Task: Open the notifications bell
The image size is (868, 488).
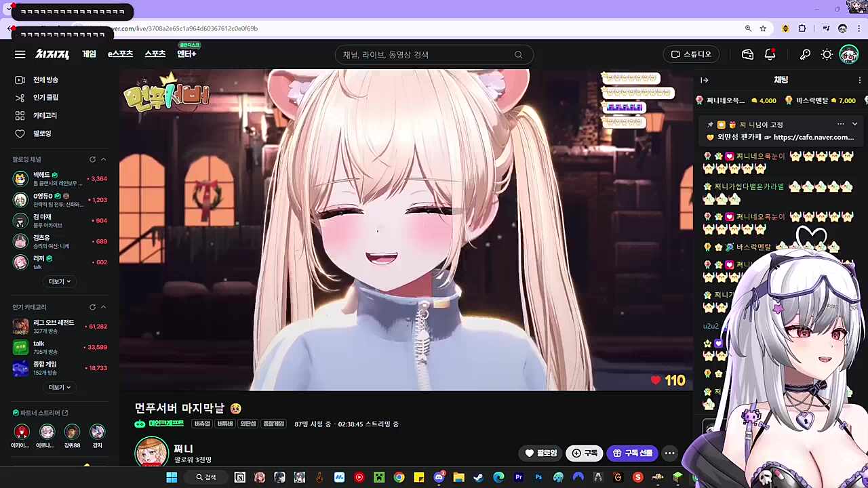Action: [770, 54]
